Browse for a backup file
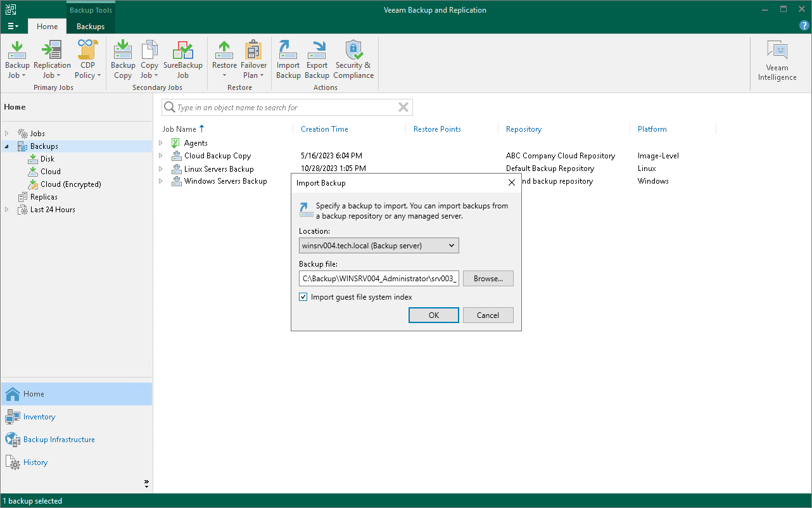The image size is (812, 508). pos(488,278)
